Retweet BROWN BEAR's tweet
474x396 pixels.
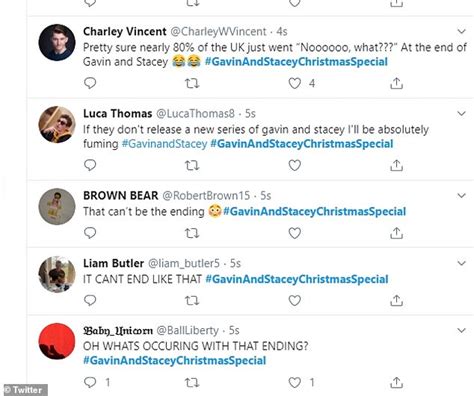[192, 233]
